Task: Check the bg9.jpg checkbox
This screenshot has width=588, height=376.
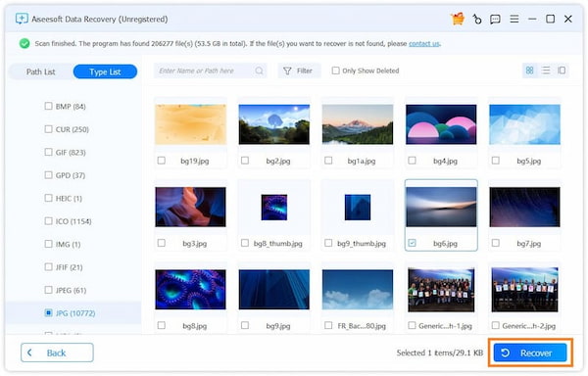Action: click(x=245, y=325)
